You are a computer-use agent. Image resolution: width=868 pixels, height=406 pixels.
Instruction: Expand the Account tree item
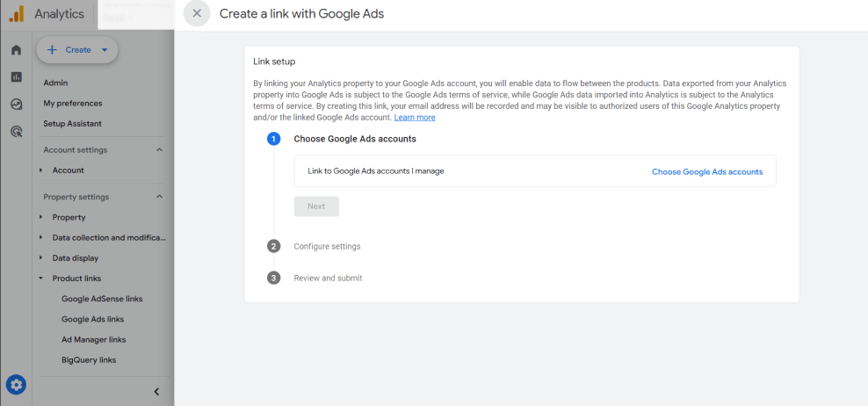[x=41, y=170]
